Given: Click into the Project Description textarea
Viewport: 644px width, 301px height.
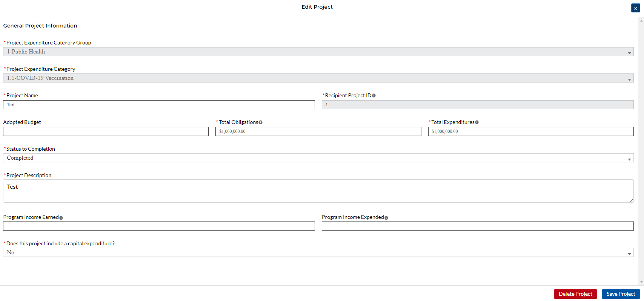Looking at the screenshot, I should tap(318, 191).
